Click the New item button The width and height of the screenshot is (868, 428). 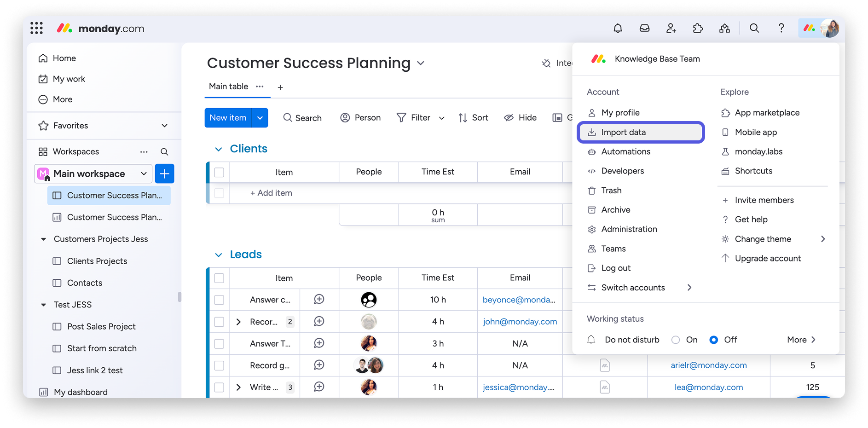point(228,118)
